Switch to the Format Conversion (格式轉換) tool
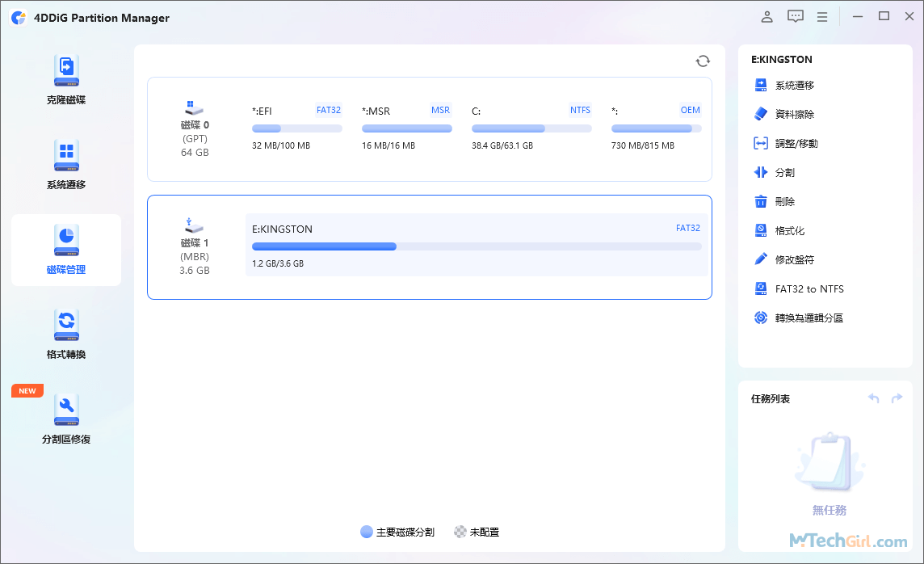The height and width of the screenshot is (564, 924). click(65, 332)
